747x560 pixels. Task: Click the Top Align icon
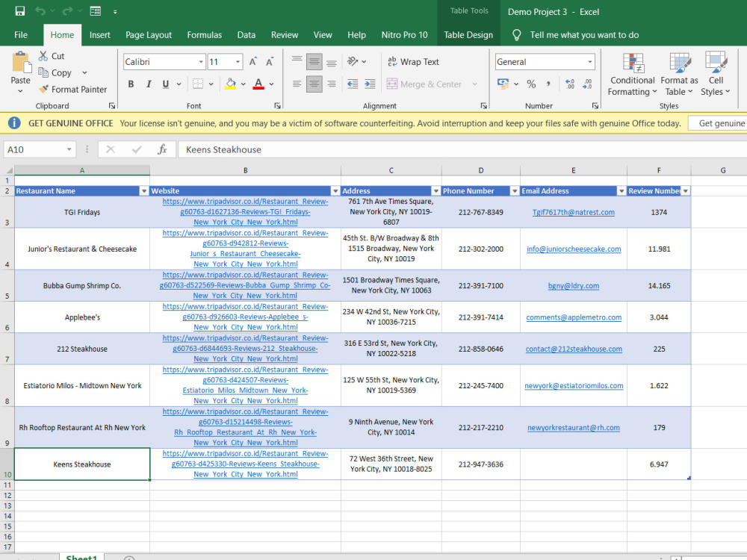297,61
